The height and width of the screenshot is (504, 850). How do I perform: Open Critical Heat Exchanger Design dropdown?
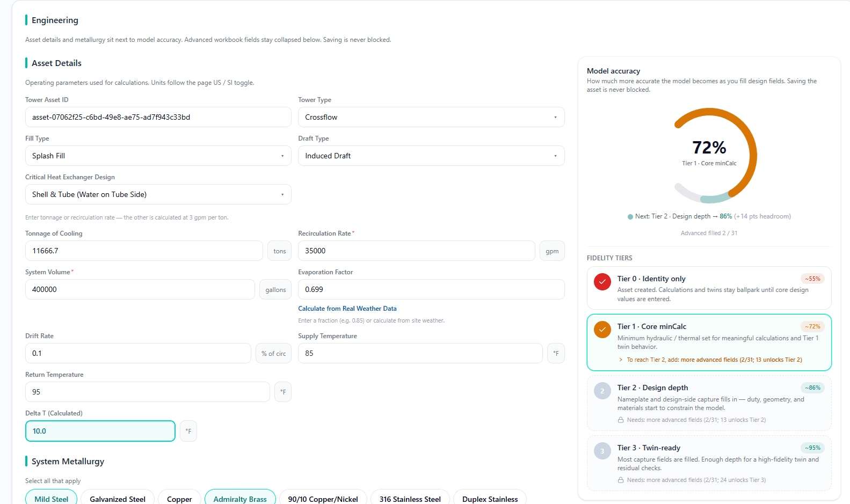pos(158,194)
